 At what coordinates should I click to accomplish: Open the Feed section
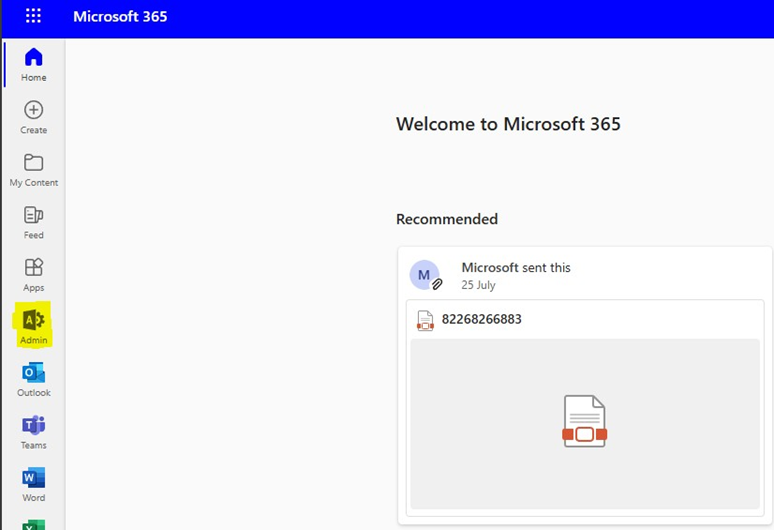[34, 222]
